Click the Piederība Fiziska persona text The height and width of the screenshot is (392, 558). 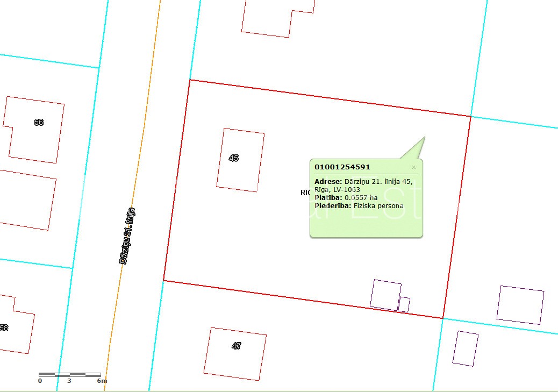tap(359, 205)
